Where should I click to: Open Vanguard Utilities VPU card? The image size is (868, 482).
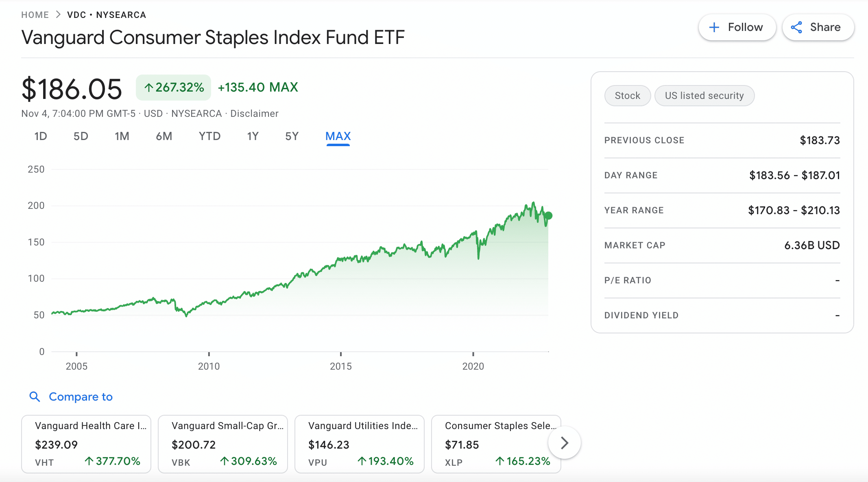tap(360, 444)
